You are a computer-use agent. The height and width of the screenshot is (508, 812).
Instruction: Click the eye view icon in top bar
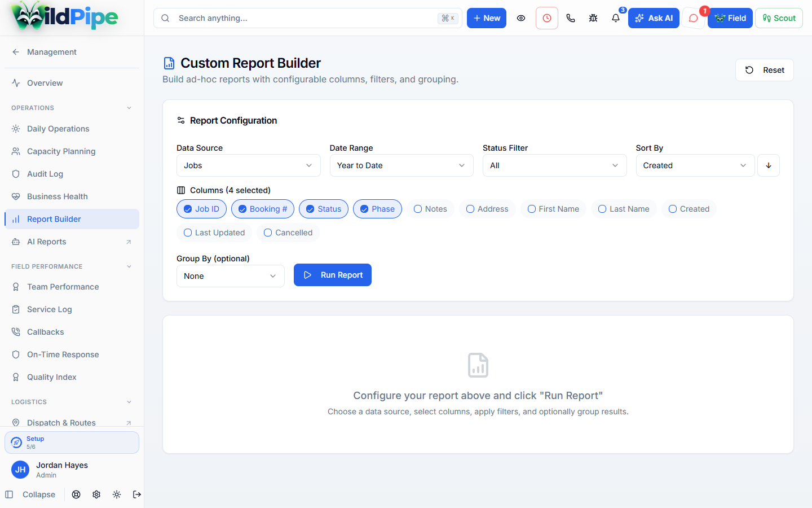[521, 18]
